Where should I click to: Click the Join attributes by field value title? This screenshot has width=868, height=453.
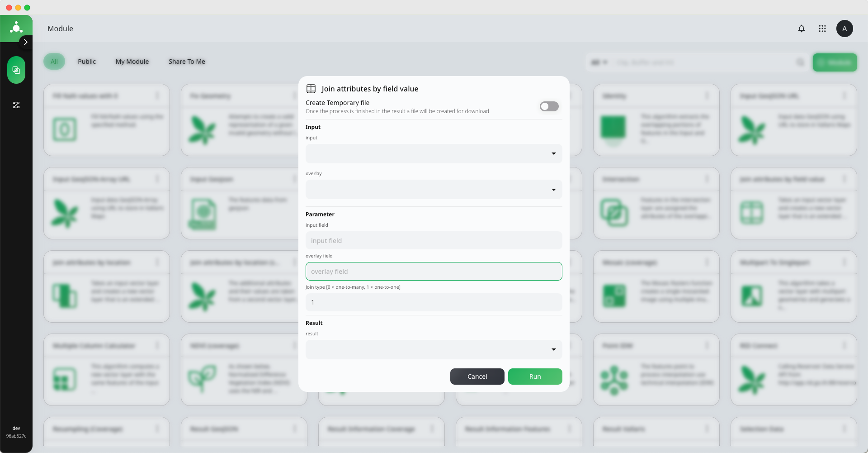point(370,89)
